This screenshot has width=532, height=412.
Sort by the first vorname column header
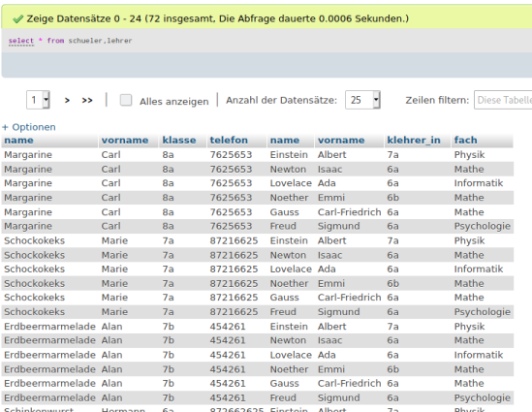(125, 141)
